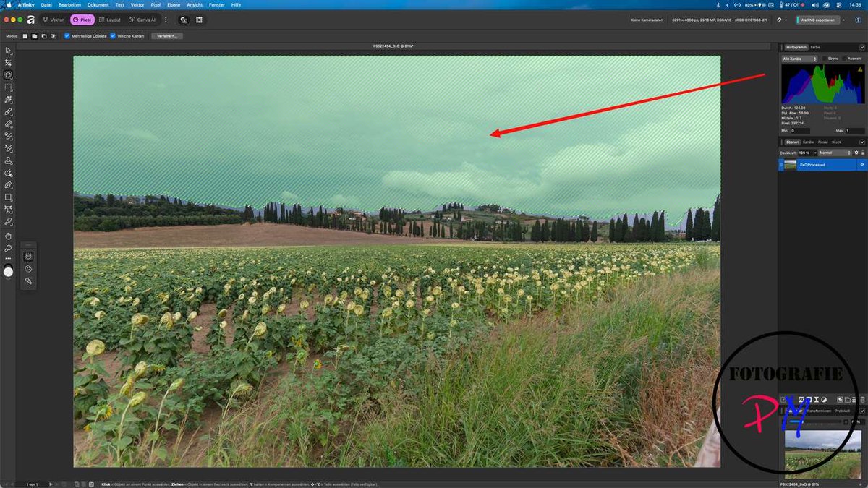Viewport: 868px width, 488px height.
Task: Open the Datei menu
Action: (46, 4)
